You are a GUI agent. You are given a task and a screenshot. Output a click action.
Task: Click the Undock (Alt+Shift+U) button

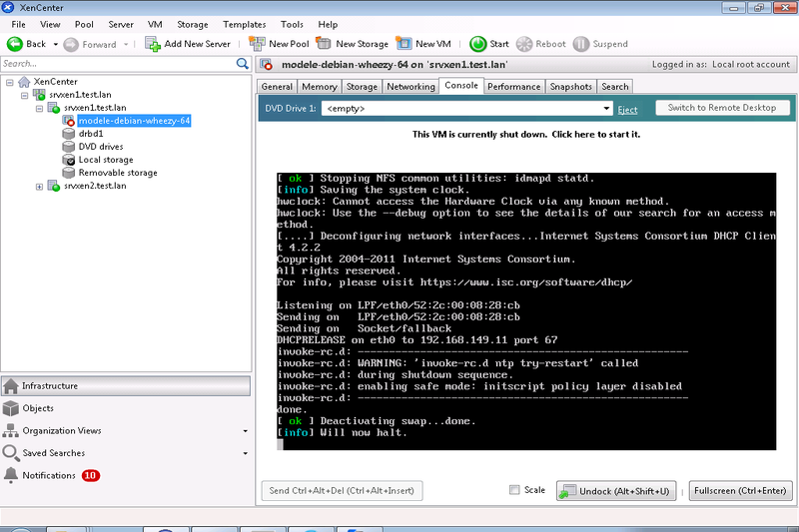616,491
